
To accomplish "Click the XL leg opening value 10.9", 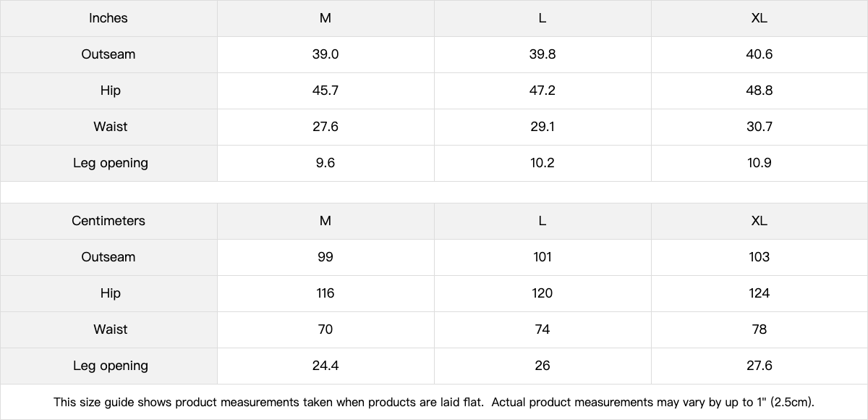I will click(x=759, y=163).
